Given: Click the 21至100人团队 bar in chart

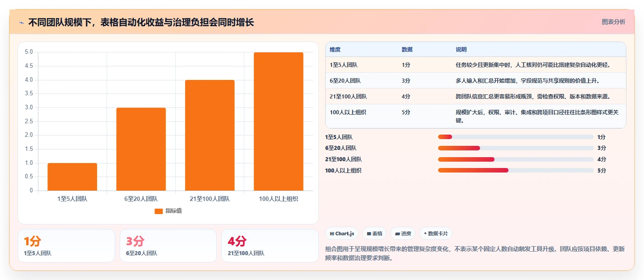Looking at the screenshot, I should coord(210,135).
